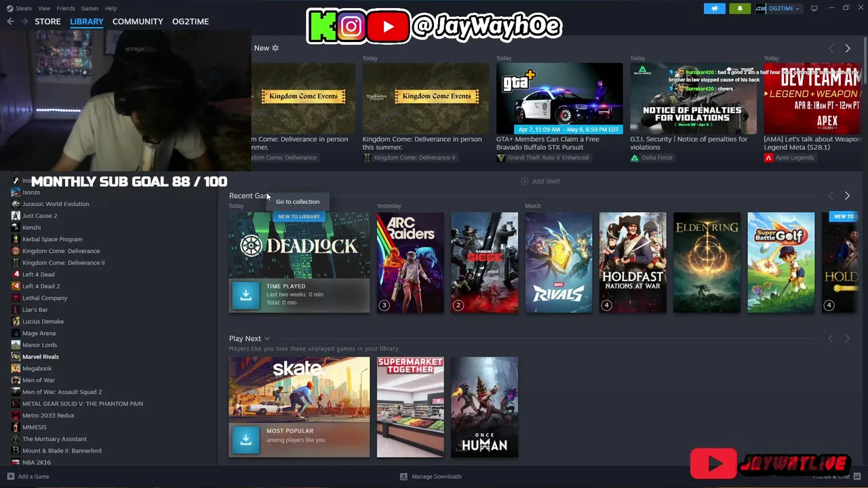The height and width of the screenshot is (488, 868).
Task: Click the Kenshi game icon in list
Action: [x=16, y=227]
